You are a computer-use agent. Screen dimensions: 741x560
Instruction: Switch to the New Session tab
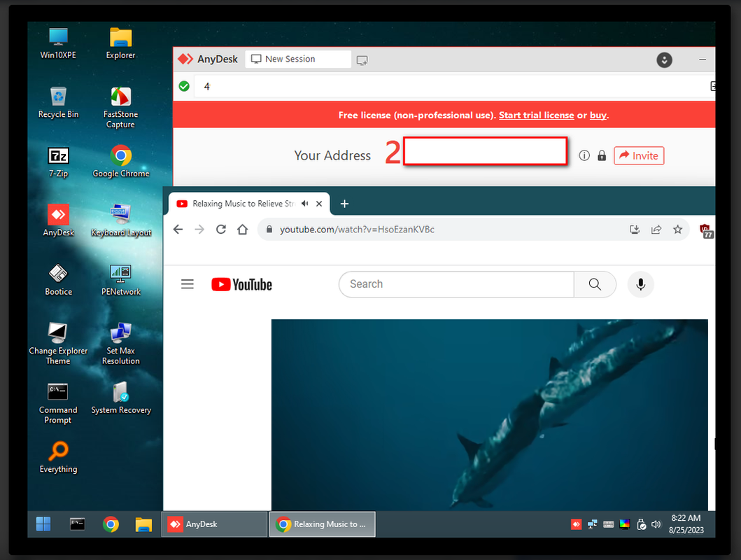[297, 59]
